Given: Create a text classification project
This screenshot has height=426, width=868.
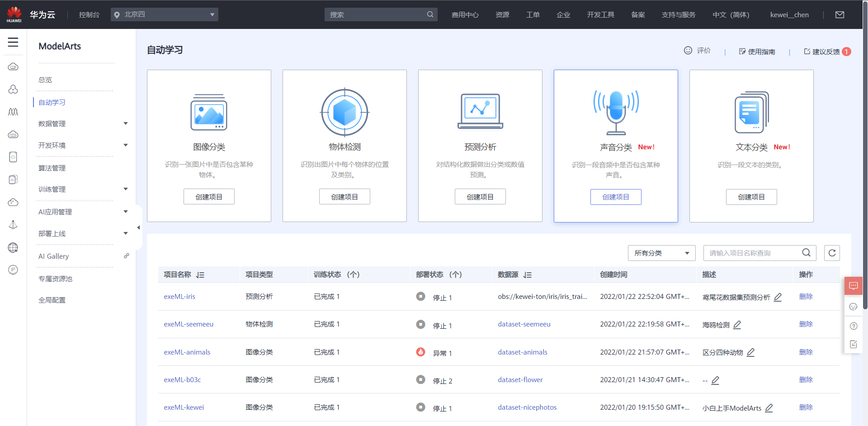Looking at the screenshot, I should point(751,197).
